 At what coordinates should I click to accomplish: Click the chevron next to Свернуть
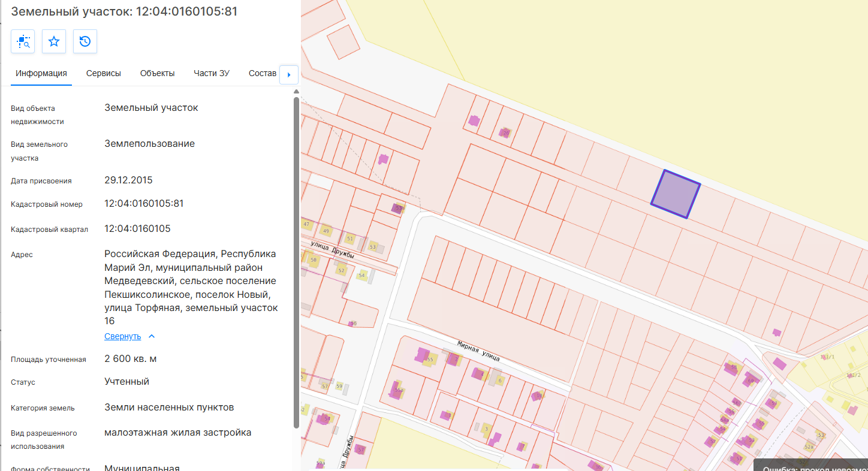tap(152, 336)
